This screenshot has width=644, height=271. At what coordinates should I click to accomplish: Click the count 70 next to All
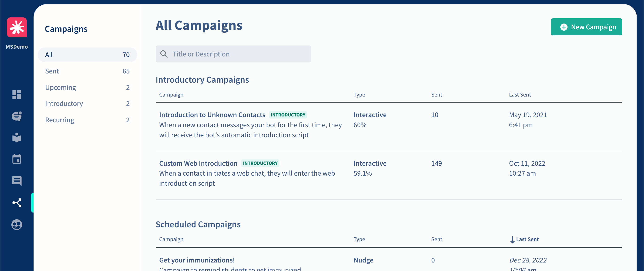126,55
